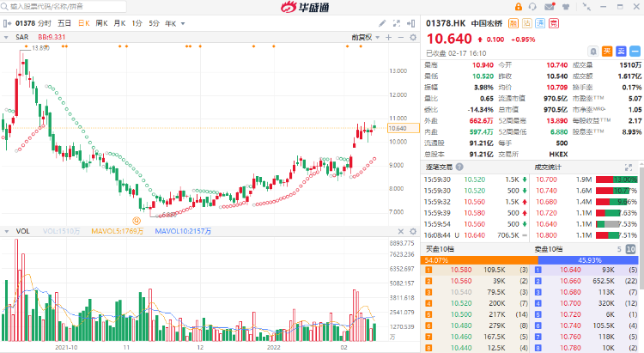Switch chart to 五日 view

64,23
